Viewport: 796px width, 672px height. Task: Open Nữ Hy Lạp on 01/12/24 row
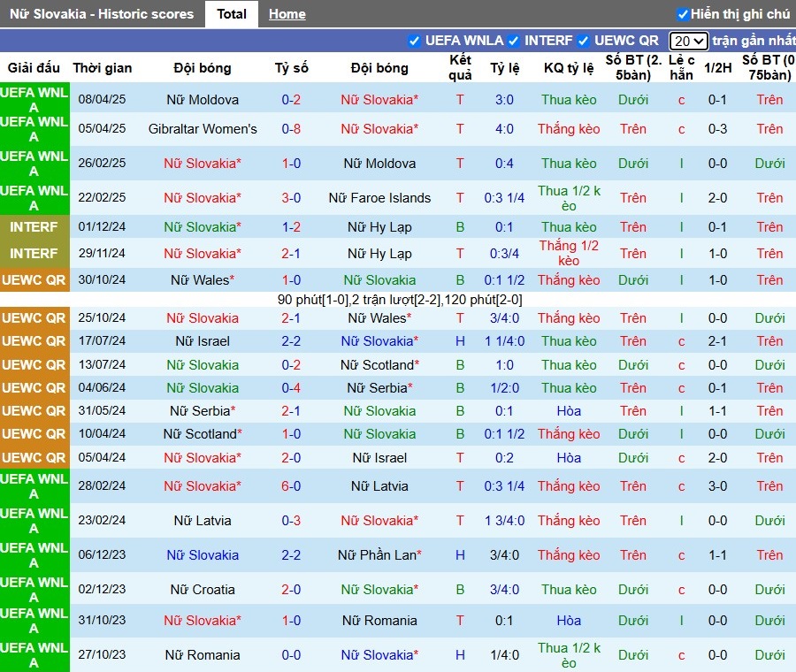379,227
